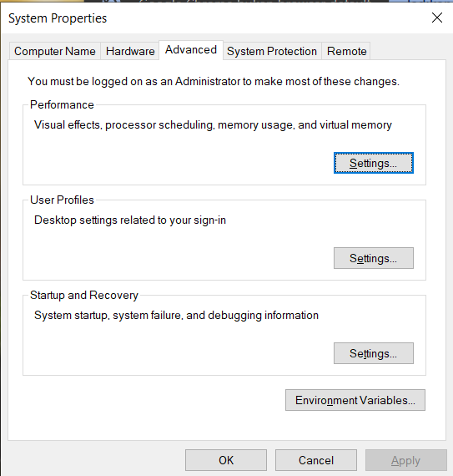Click Cancel to discard changes
The width and height of the screenshot is (453, 476).
(x=316, y=460)
